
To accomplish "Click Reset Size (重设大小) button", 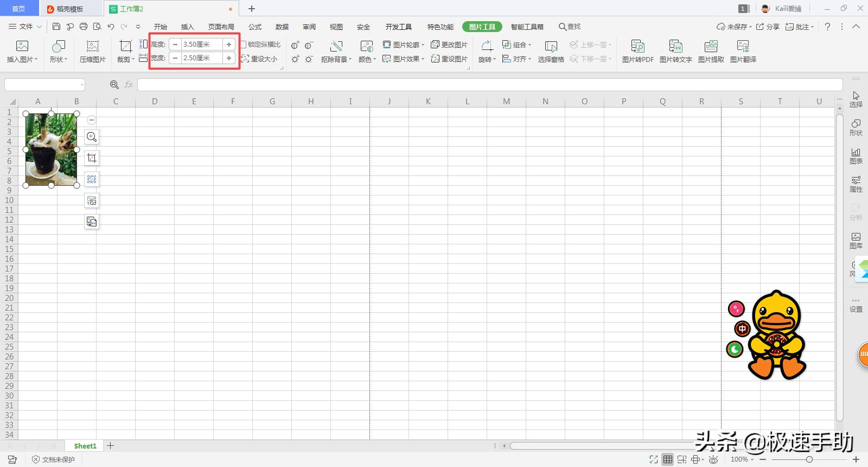I will coord(259,59).
